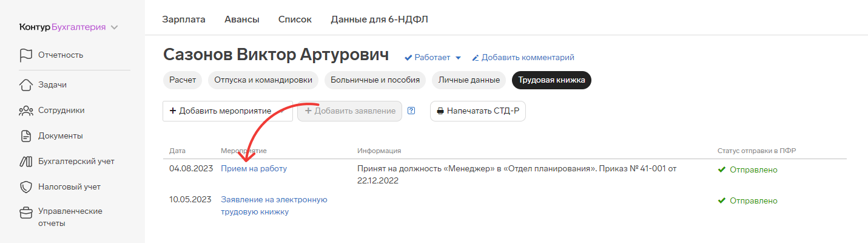The width and height of the screenshot is (868, 243).
Task: Click the flag icon next to Отчетность
Action: 25,55
